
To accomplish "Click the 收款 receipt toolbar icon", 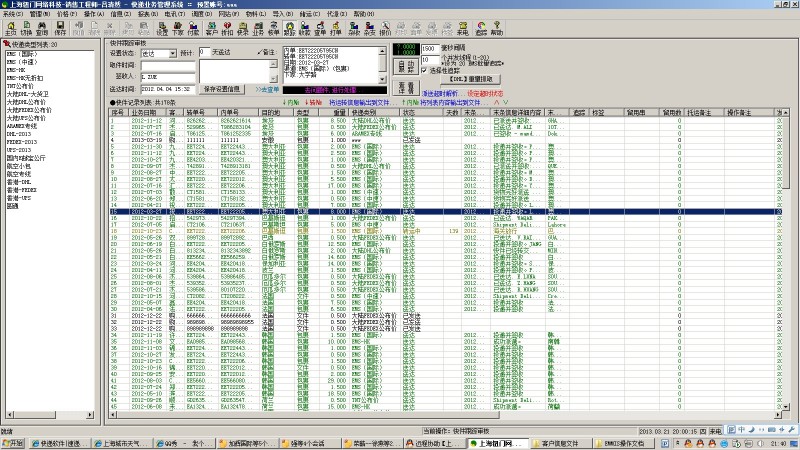I will 305,28.
